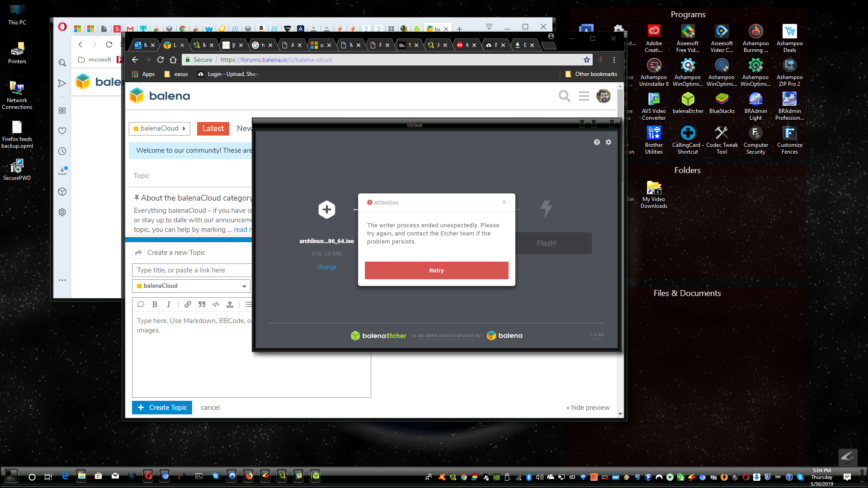Click the topic title input field
The image size is (868, 488).
click(192, 270)
